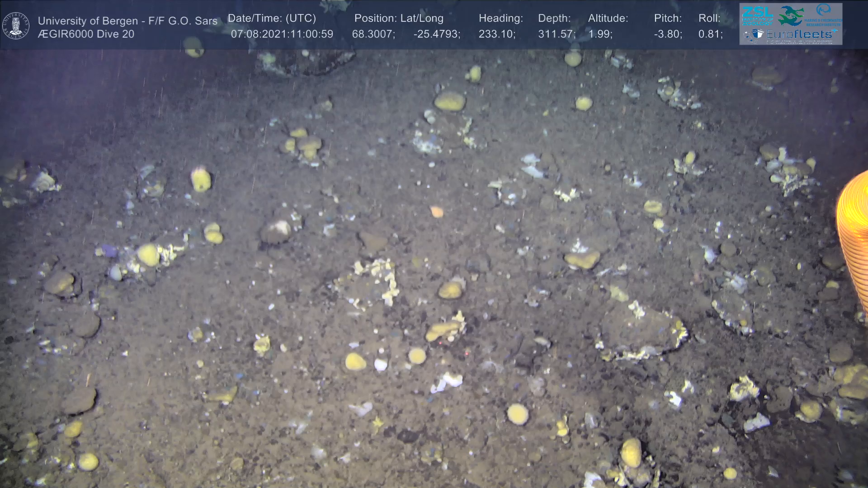Click the latitude value 68.3007
Viewport: 868px width, 488px height.
(373, 34)
